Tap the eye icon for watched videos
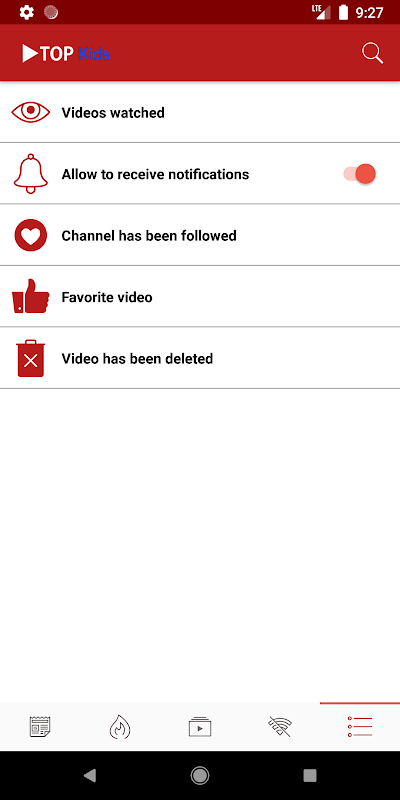Screen dimensions: 400x800 tap(31, 112)
